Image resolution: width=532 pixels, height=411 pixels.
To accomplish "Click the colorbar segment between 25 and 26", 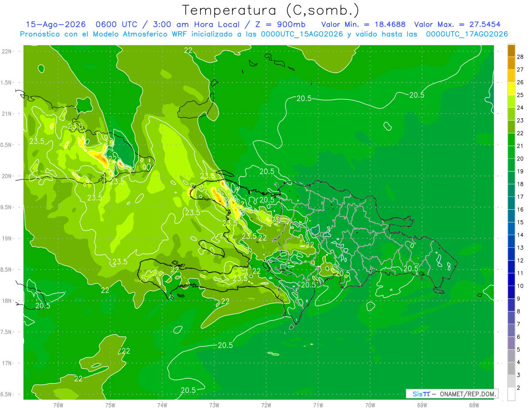I will [511, 89].
